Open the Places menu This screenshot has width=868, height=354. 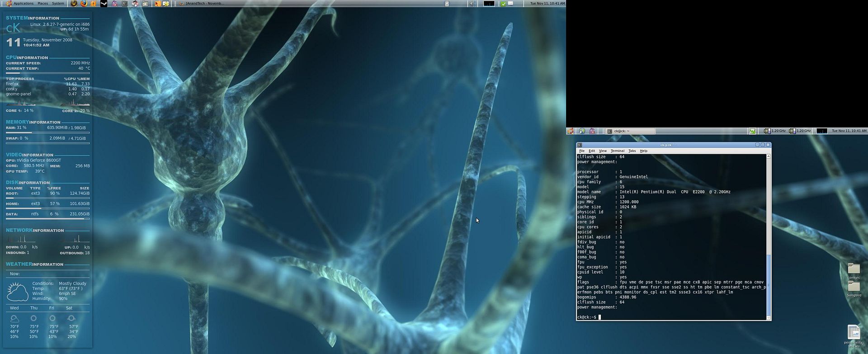[42, 4]
